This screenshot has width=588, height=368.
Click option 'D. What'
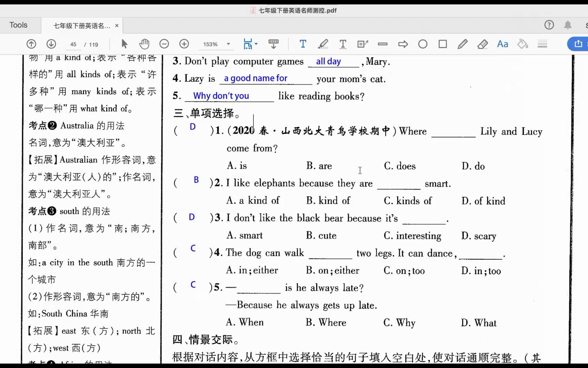(479, 323)
